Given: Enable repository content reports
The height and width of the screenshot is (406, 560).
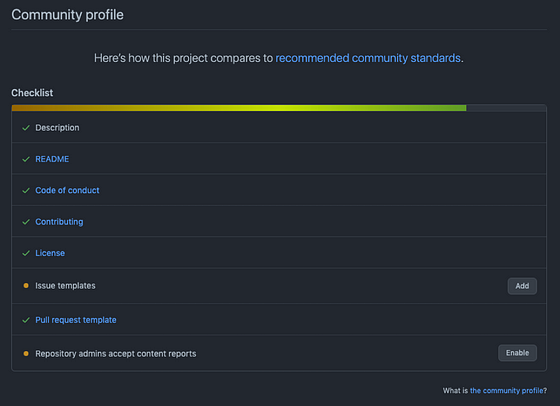Looking at the screenshot, I should [x=517, y=353].
